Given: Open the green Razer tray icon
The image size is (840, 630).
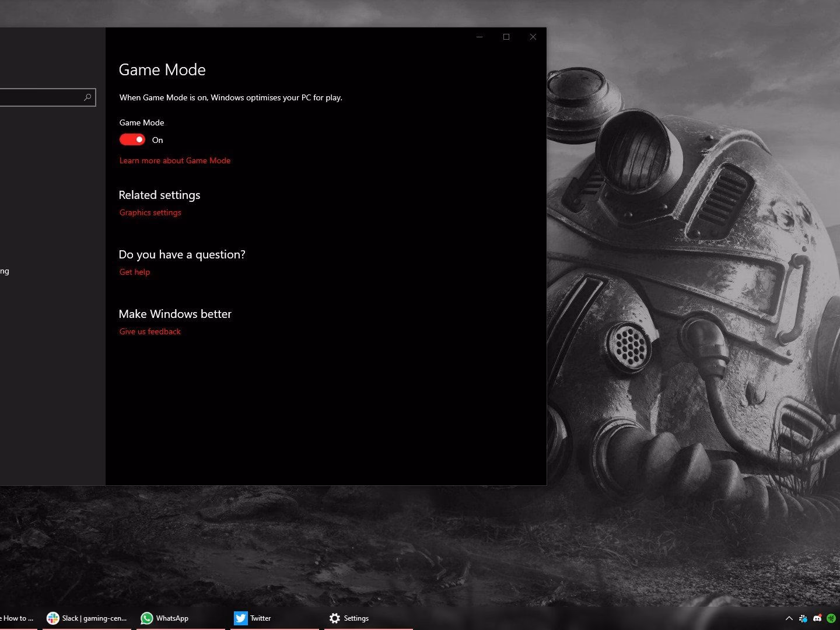Looking at the screenshot, I should [831, 618].
